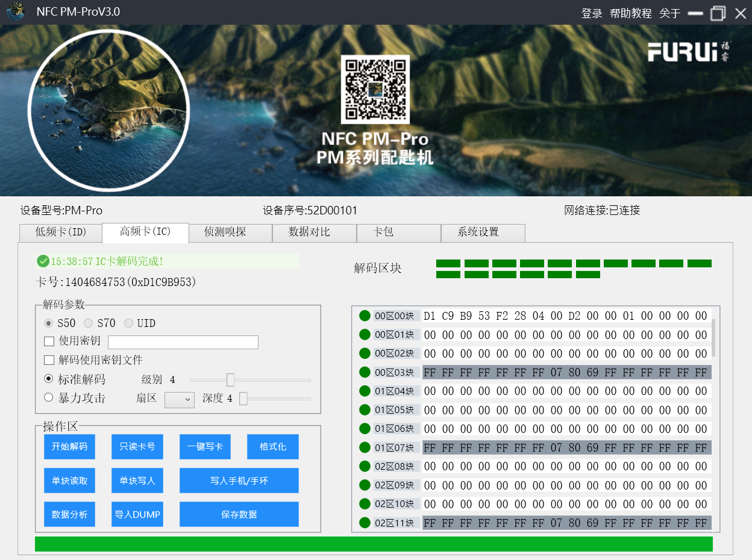Click green status dot for 01区07块
The width and height of the screenshot is (752, 560).
coord(365,447)
